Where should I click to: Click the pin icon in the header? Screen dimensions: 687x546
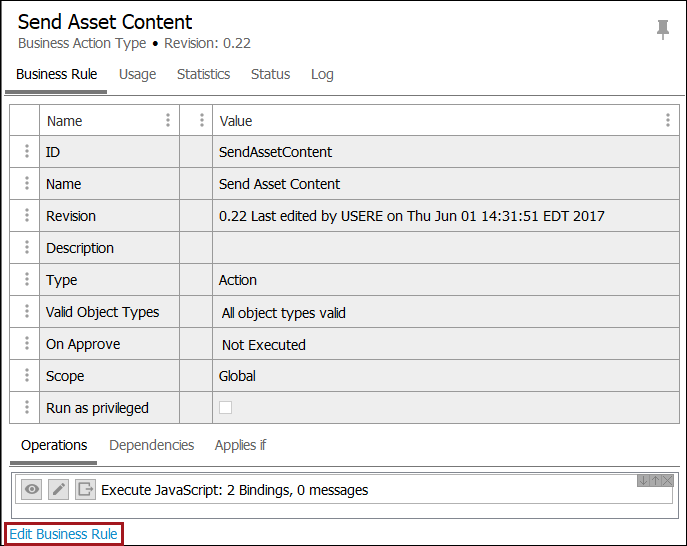click(x=663, y=30)
